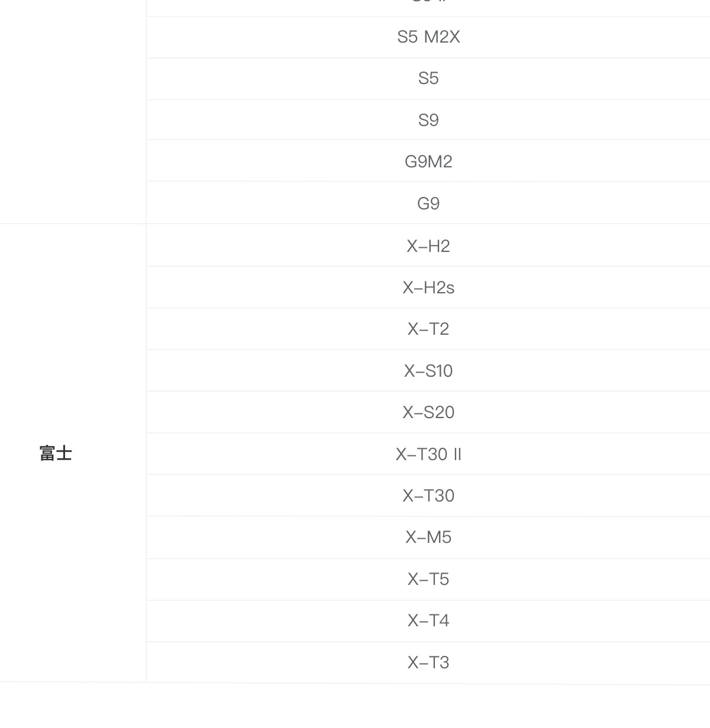The width and height of the screenshot is (710, 728).
Task: Choose X-T5 from the table
Action: (428, 579)
